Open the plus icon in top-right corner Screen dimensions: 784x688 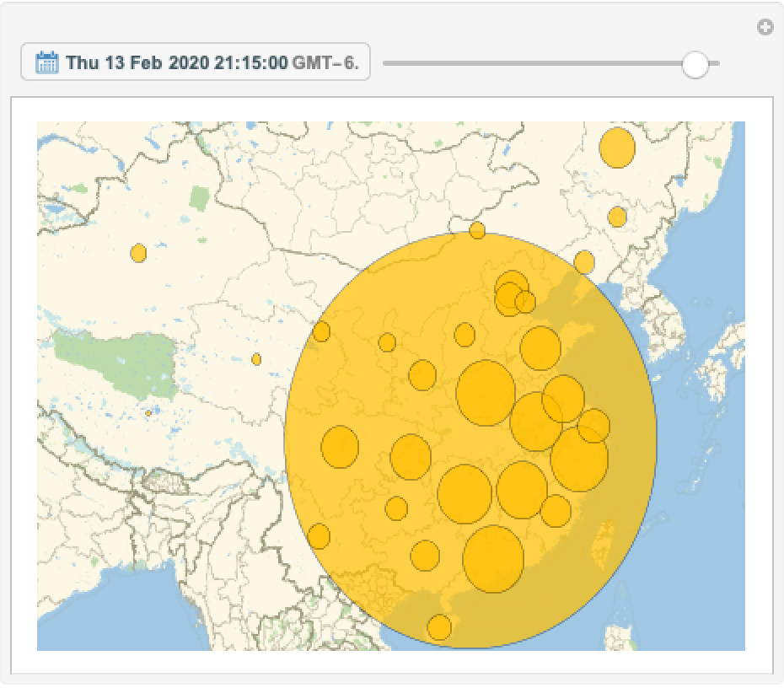click(x=765, y=28)
